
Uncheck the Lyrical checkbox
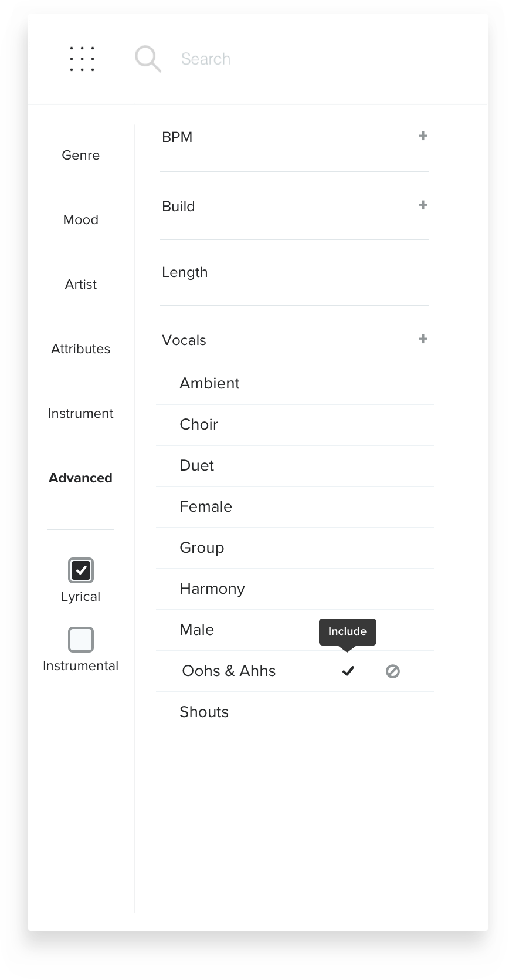click(x=80, y=570)
